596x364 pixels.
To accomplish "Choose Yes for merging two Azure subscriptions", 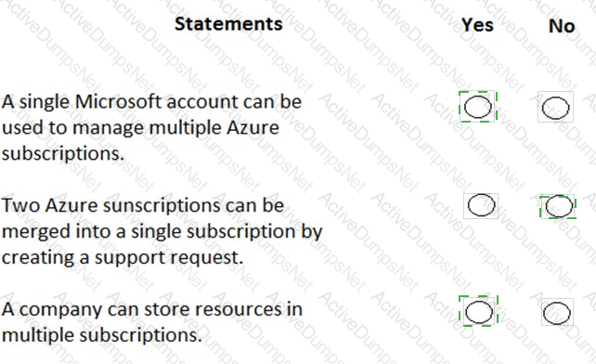I will (481, 205).
